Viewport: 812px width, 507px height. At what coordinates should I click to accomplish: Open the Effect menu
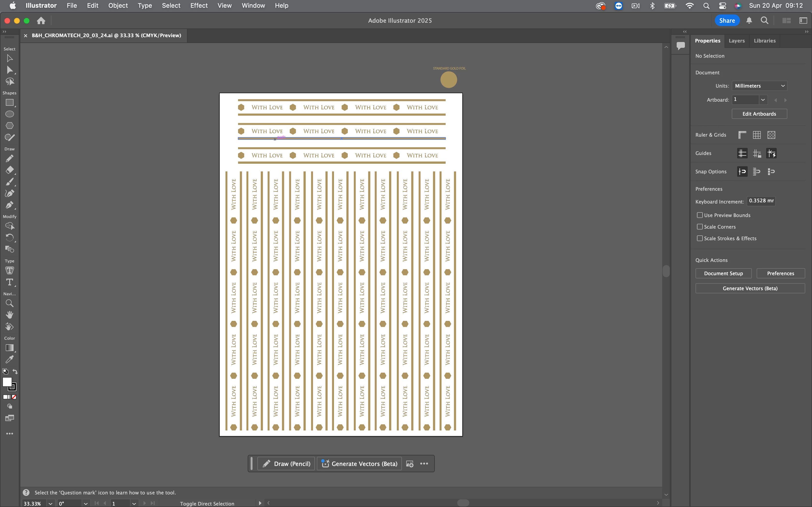click(x=199, y=5)
